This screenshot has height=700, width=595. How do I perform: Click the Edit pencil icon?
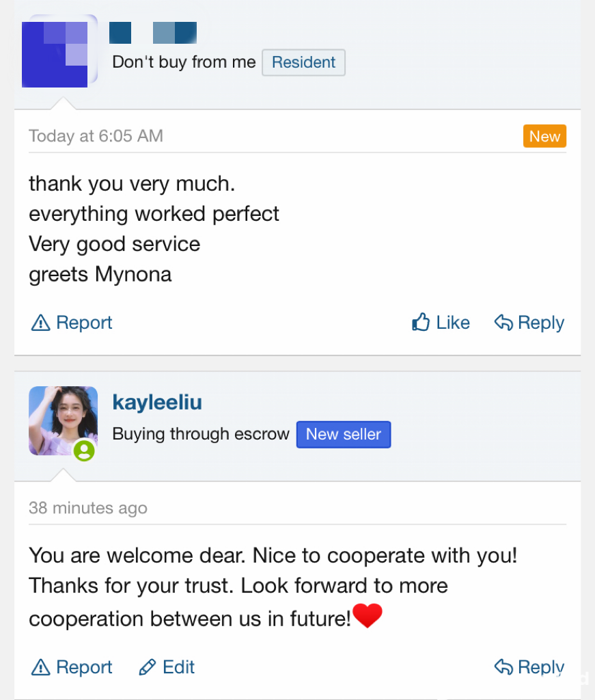(147, 667)
